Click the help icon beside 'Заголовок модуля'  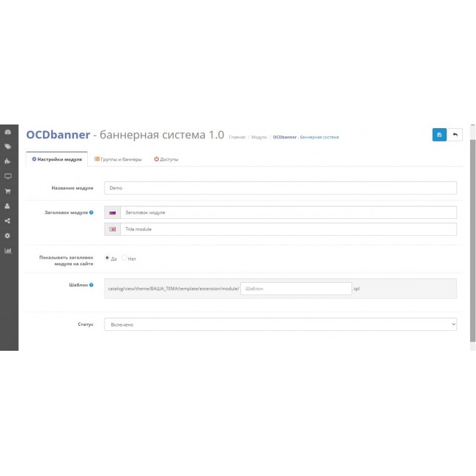pyautogui.click(x=92, y=212)
